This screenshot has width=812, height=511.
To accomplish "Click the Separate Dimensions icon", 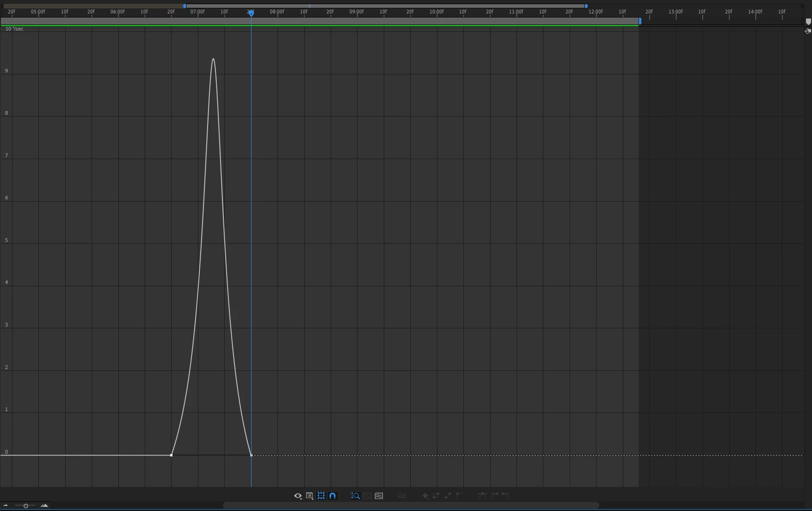I will point(402,496).
